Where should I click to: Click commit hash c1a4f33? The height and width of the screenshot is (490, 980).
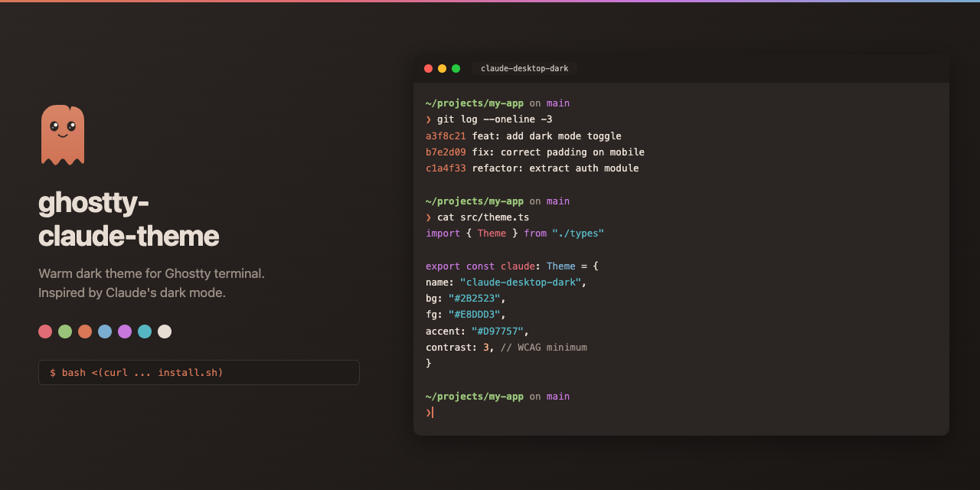point(446,168)
